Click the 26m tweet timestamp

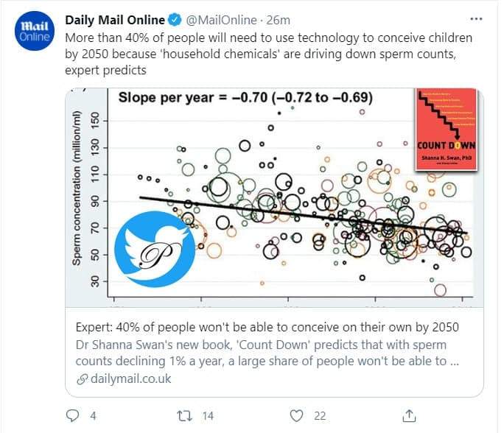click(x=278, y=20)
